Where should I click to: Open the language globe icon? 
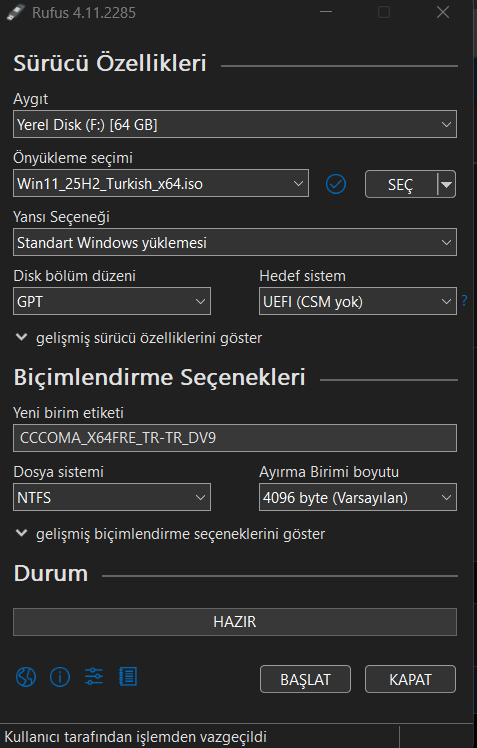(x=26, y=676)
